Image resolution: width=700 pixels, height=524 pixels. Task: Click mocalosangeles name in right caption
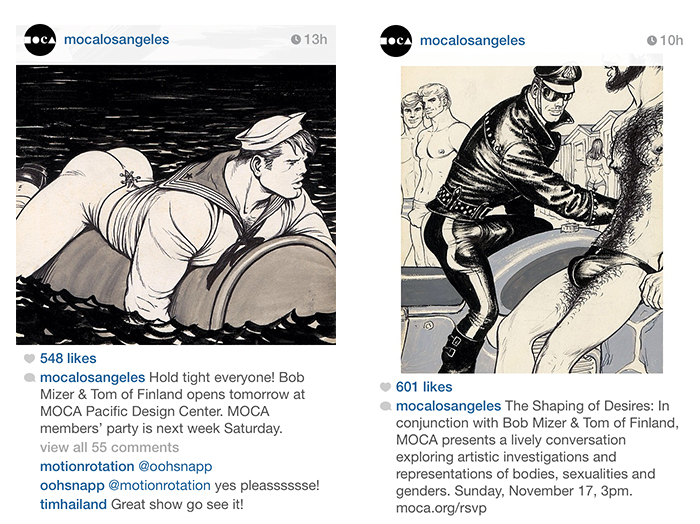[x=448, y=406]
